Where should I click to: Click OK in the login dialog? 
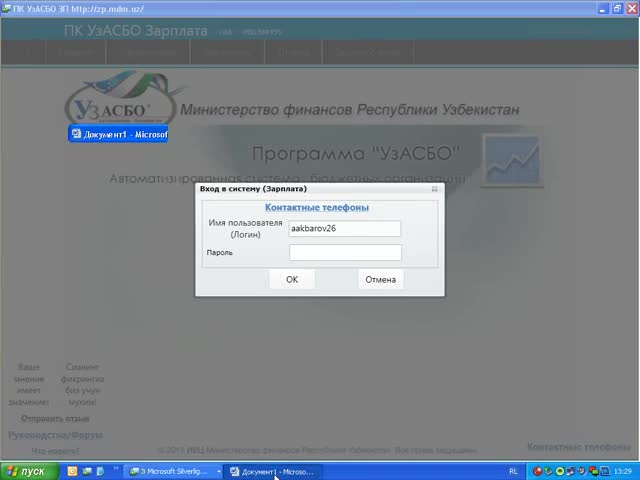[292, 280]
